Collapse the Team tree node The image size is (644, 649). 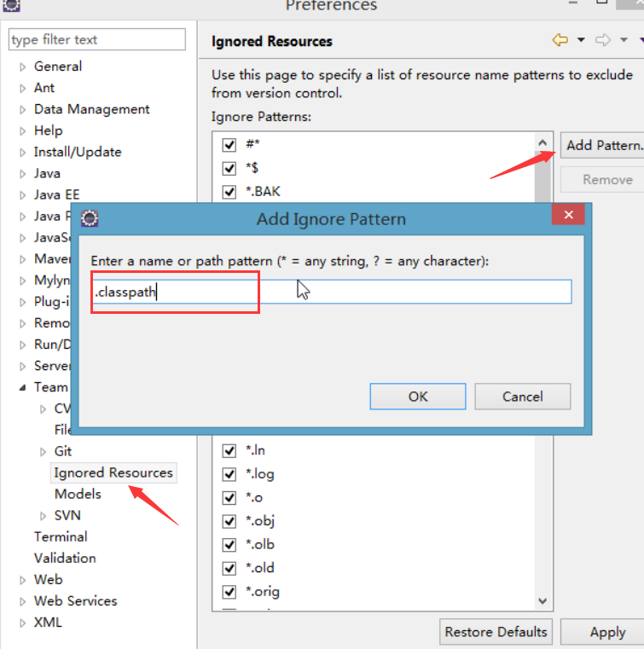(22, 387)
